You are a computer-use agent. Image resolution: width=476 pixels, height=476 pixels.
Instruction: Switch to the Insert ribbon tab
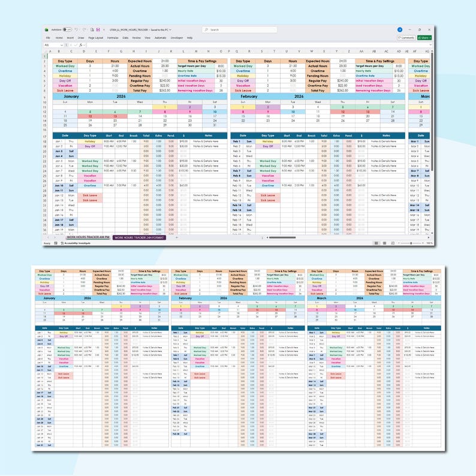tap(70, 38)
